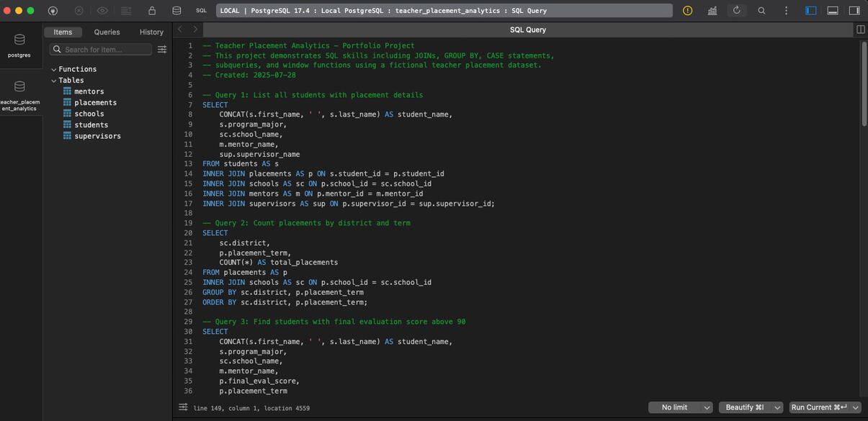Click the Search for item field

tap(101, 50)
